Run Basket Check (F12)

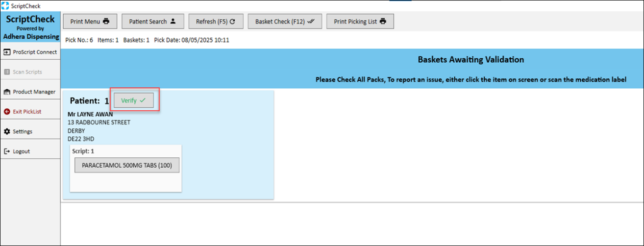coord(284,22)
